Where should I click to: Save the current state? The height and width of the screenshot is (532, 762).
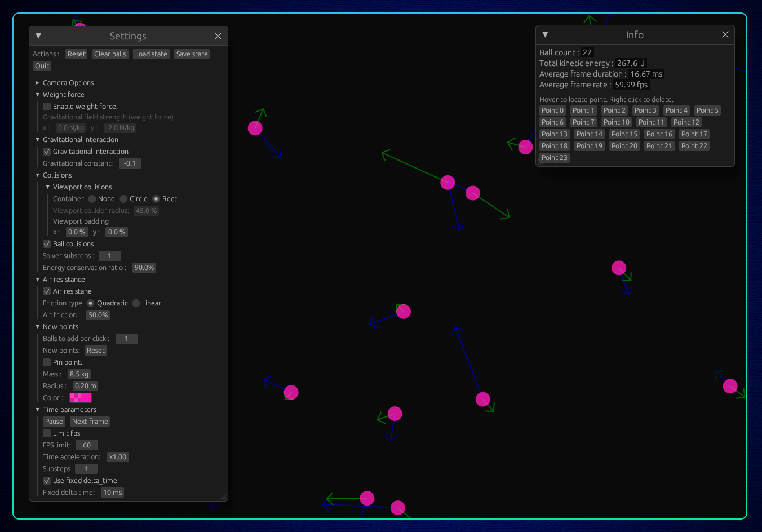(192, 54)
